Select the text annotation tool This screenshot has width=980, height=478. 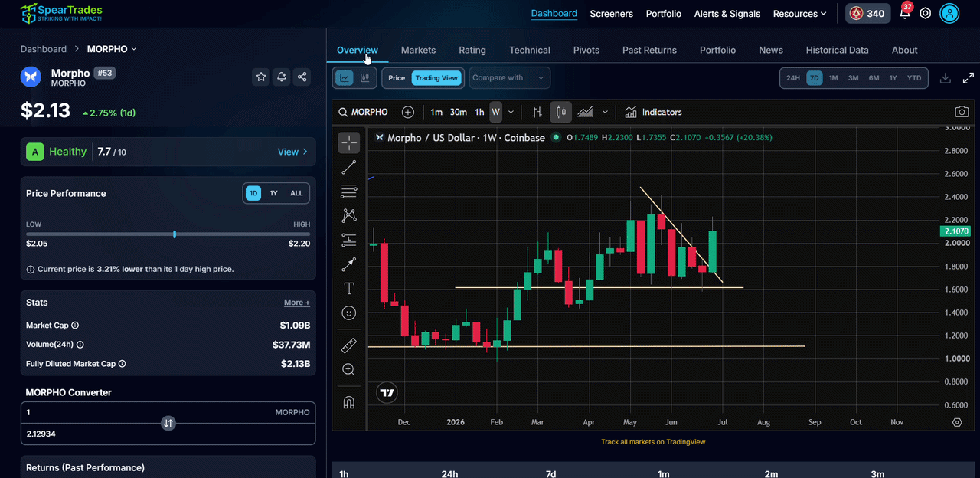pos(349,288)
